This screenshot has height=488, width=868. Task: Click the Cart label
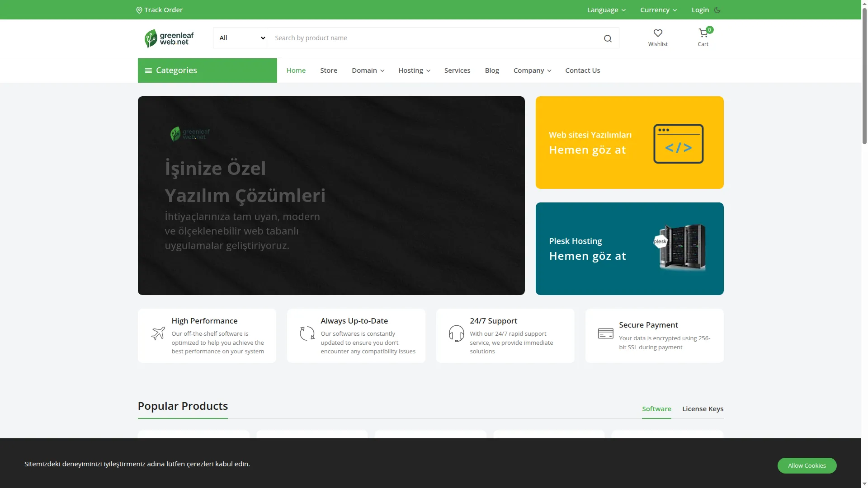(x=703, y=44)
